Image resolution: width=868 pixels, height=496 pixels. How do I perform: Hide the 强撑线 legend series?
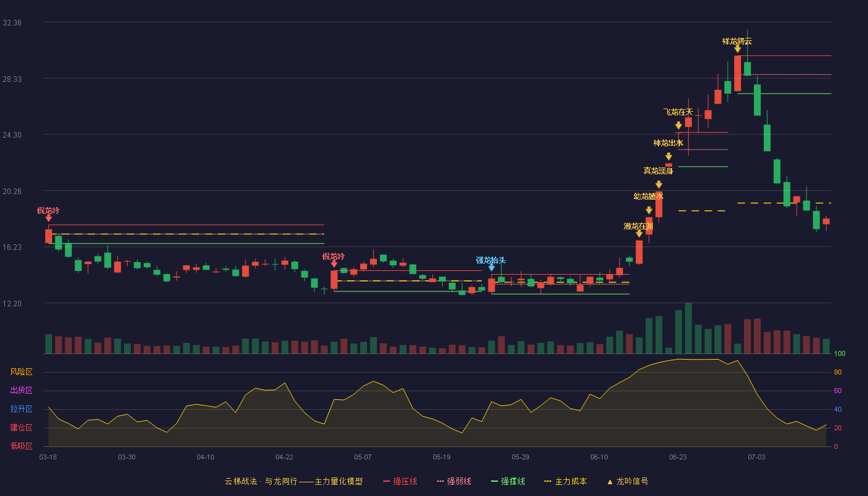point(508,481)
